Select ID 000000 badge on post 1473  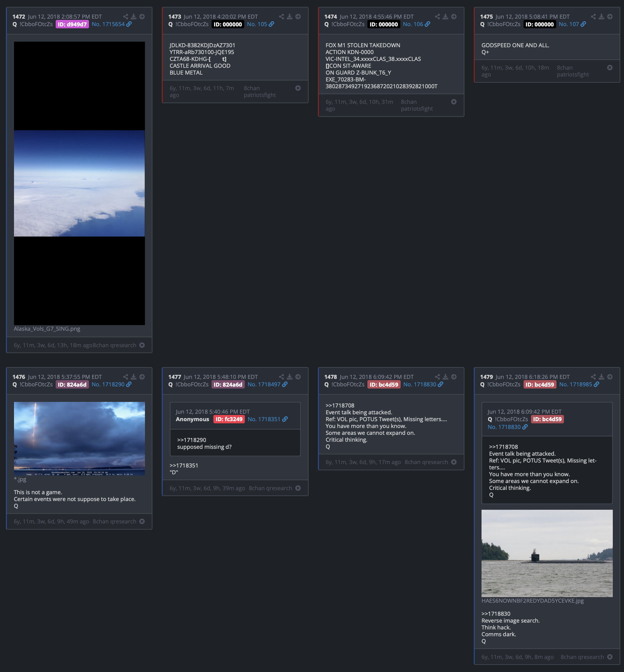228,24
